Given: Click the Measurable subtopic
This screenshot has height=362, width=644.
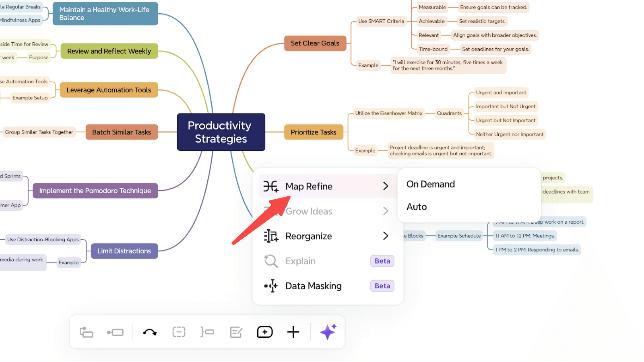Looking at the screenshot, I should (432, 7).
